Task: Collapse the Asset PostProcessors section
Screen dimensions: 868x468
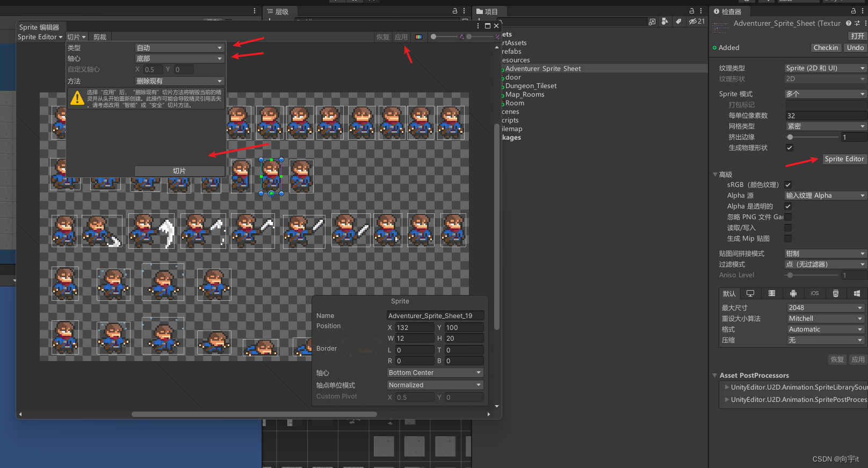Action: point(715,376)
